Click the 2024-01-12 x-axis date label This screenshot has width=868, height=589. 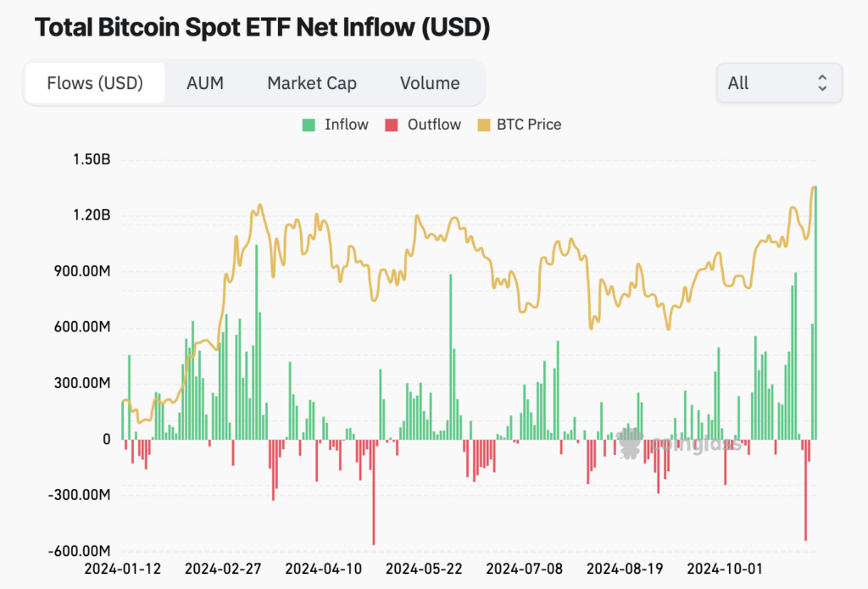tap(122, 569)
